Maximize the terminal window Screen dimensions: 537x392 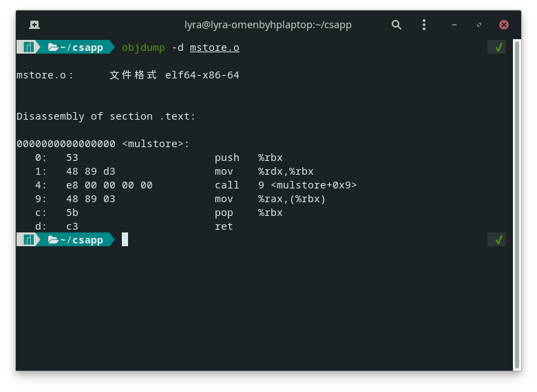pos(478,25)
